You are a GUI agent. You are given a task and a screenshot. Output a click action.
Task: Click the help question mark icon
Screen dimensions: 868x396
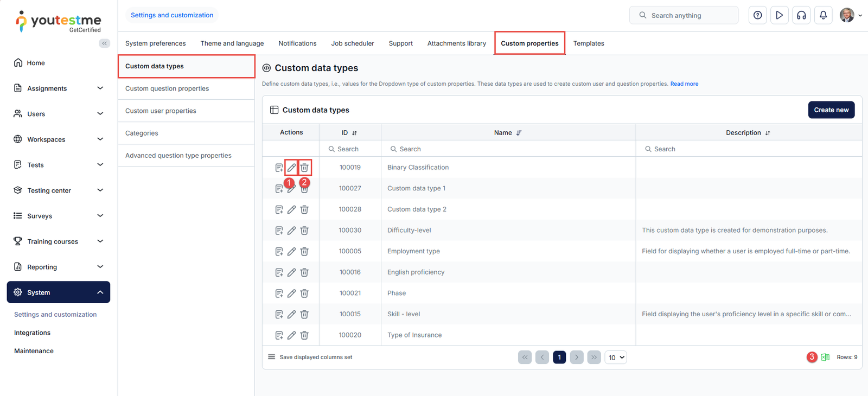[757, 15]
